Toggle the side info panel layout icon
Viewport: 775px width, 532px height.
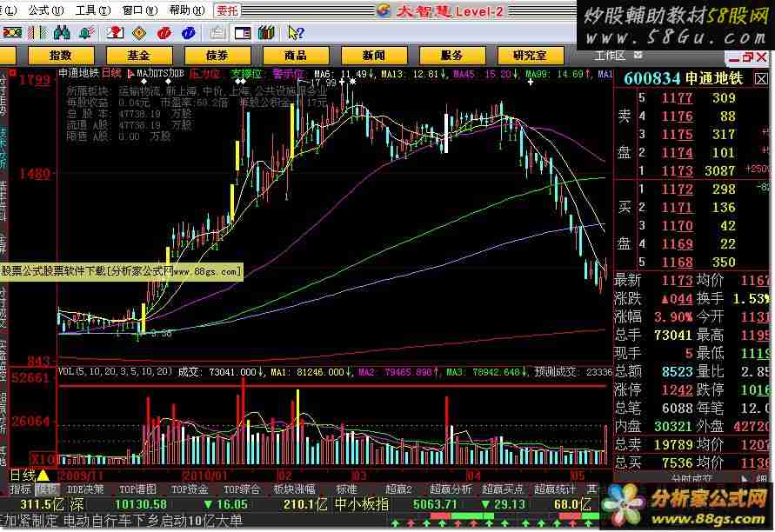pos(242,33)
